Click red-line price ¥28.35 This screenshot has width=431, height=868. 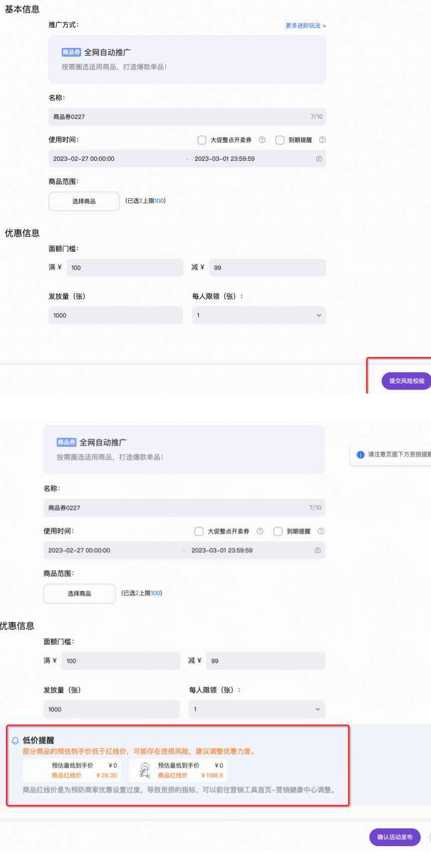point(107,775)
